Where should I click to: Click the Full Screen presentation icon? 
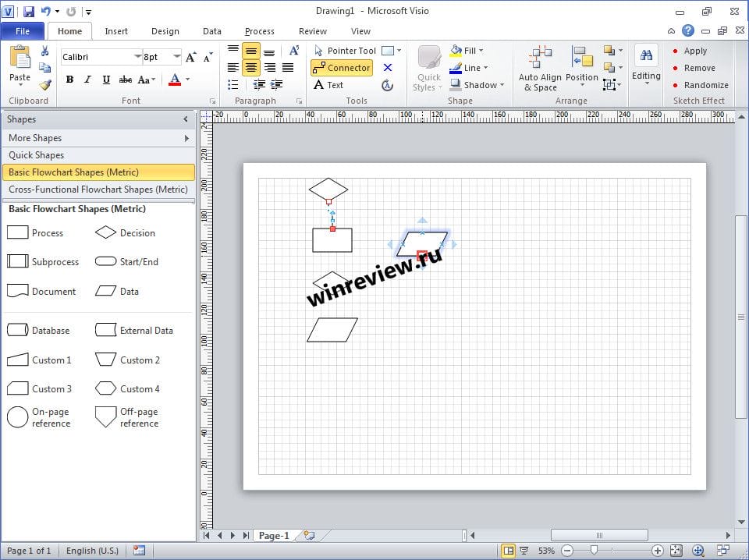(x=524, y=551)
